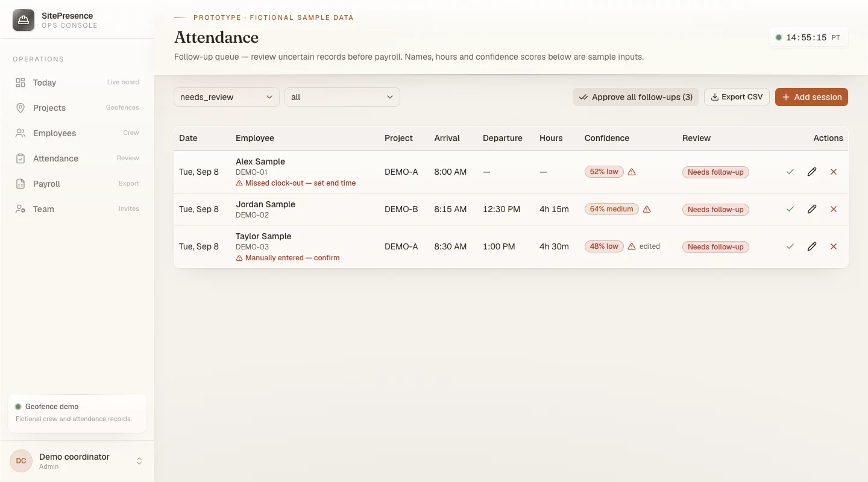The height and width of the screenshot is (482, 868).
Task: Click the green status dot by the clock
Action: click(779, 37)
